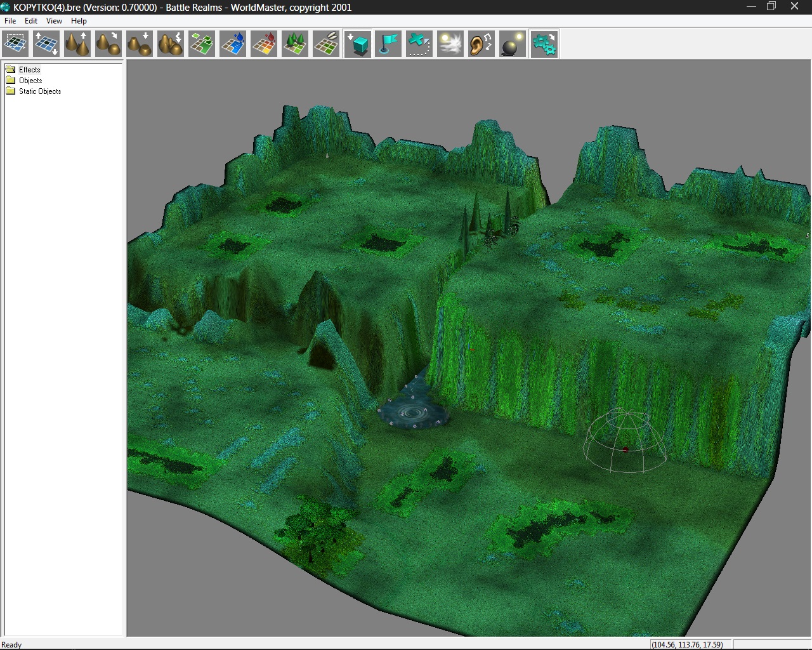Pick the rice seed tile tool
The height and width of the screenshot is (650, 812).
pyautogui.click(x=326, y=44)
